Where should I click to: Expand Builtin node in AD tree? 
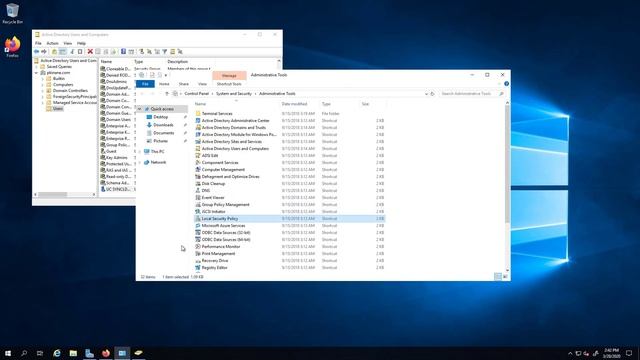42,78
